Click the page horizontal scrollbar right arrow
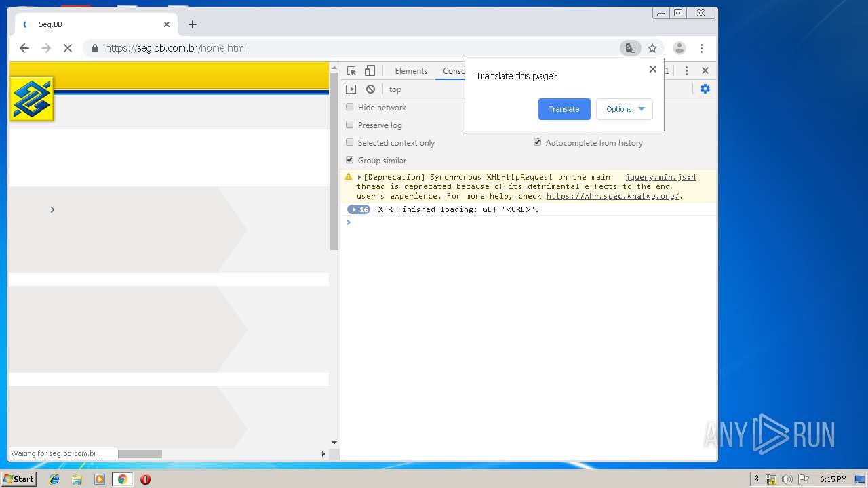868x488 pixels. click(x=323, y=454)
